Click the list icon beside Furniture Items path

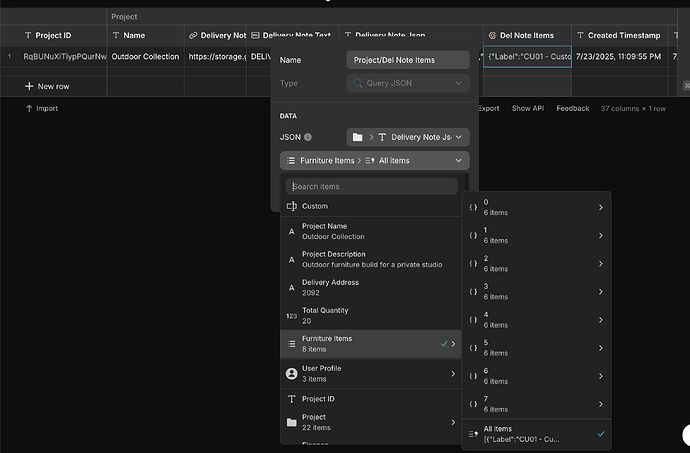(291, 161)
